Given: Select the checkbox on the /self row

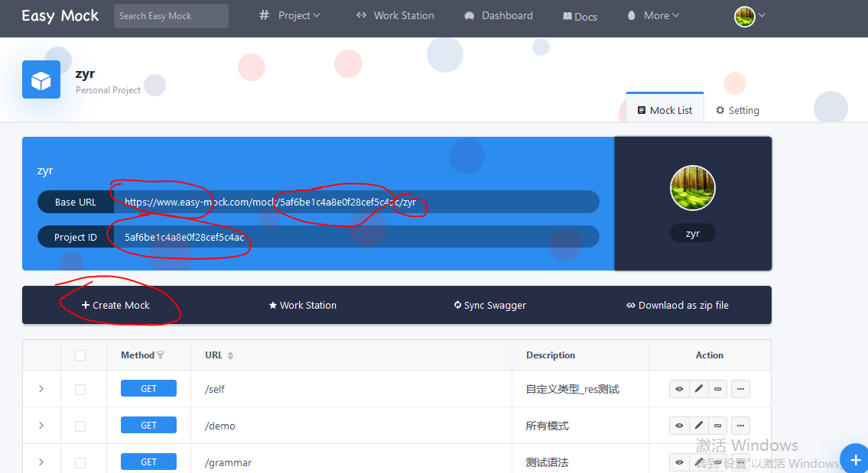Looking at the screenshot, I should 80,388.
